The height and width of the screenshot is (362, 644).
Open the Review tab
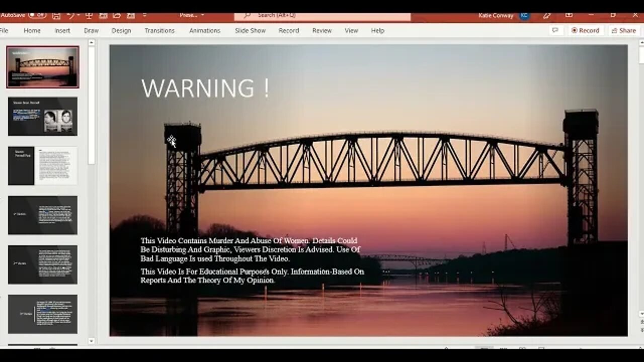322,31
